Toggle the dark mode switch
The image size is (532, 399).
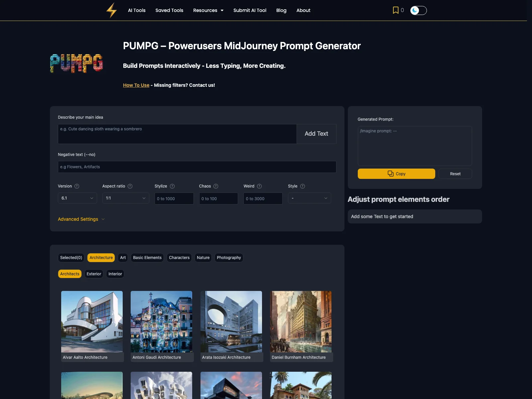click(x=418, y=10)
